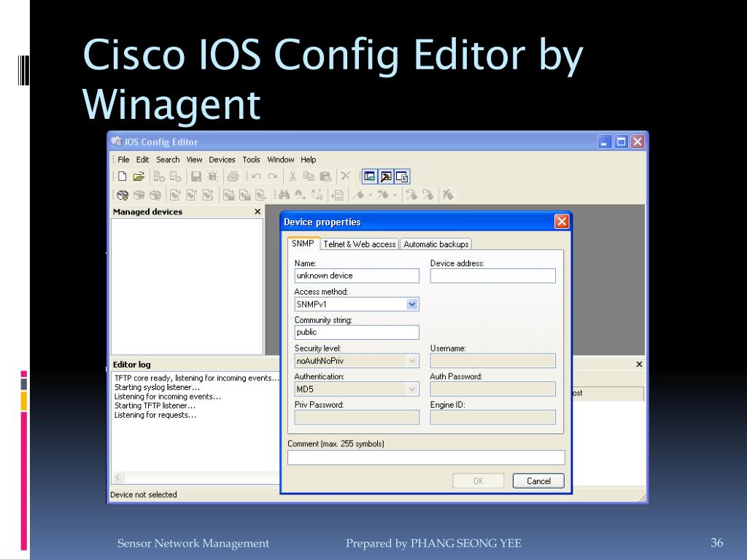Viewport: 747px width, 560px height.
Task: Click the Editor log scroll left arrow
Action: coord(119,477)
